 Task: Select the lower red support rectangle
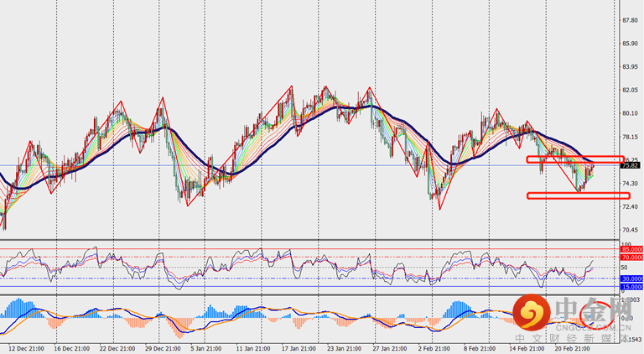[578, 195]
